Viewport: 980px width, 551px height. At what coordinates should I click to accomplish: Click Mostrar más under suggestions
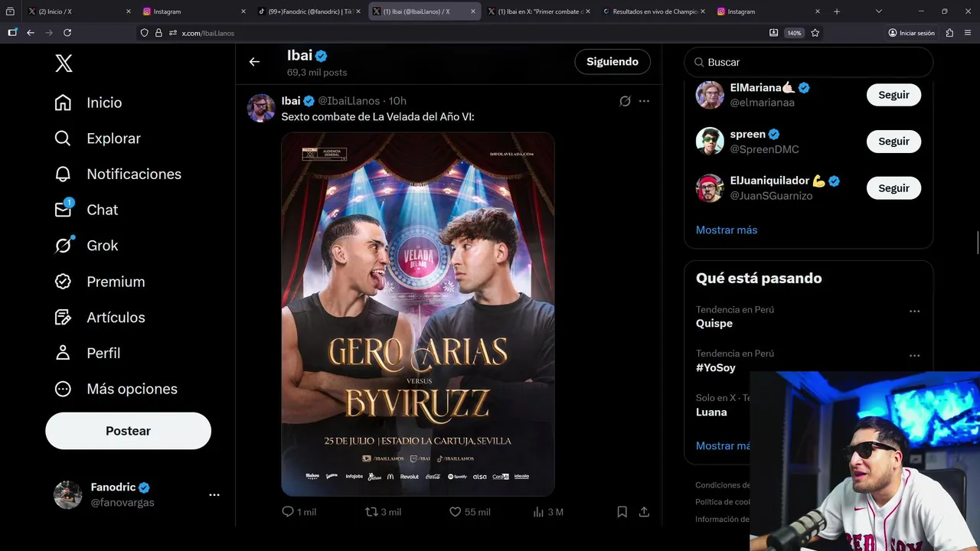[x=727, y=230]
